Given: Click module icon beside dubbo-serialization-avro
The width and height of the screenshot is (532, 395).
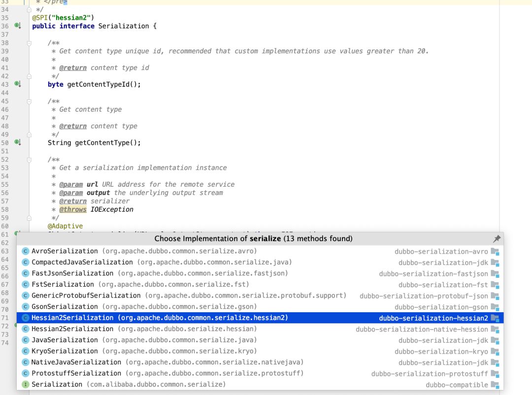Looking at the screenshot, I should [x=495, y=252].
